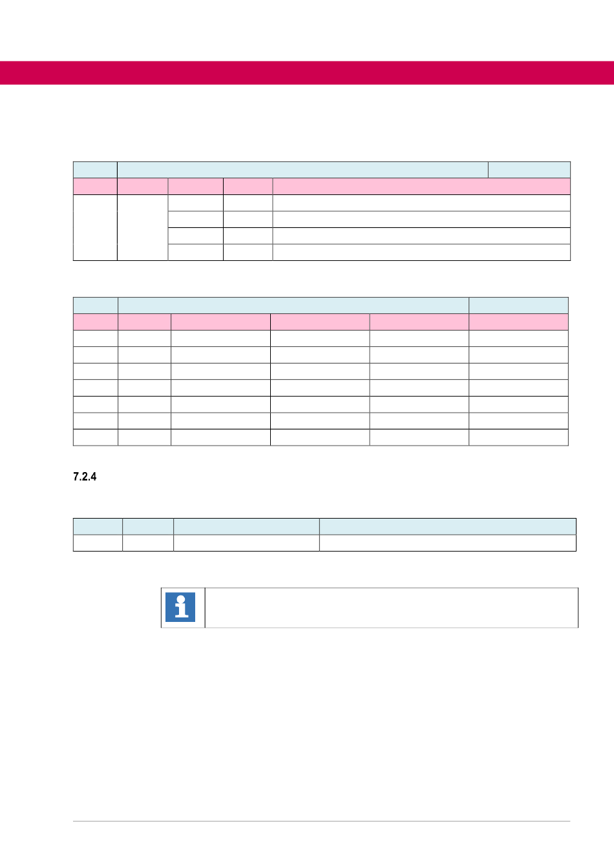Click last row's wide cell in first table

(421, 253)
